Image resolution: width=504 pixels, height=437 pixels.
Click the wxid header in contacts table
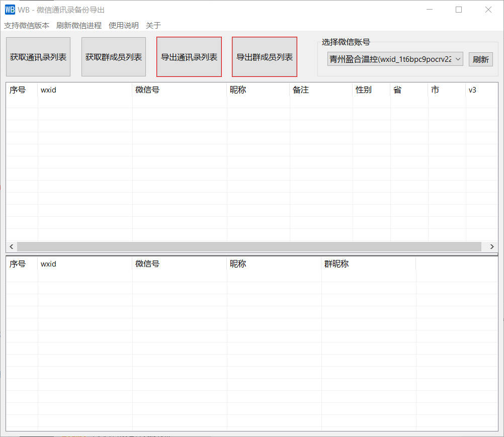click(x=85, y=90)
